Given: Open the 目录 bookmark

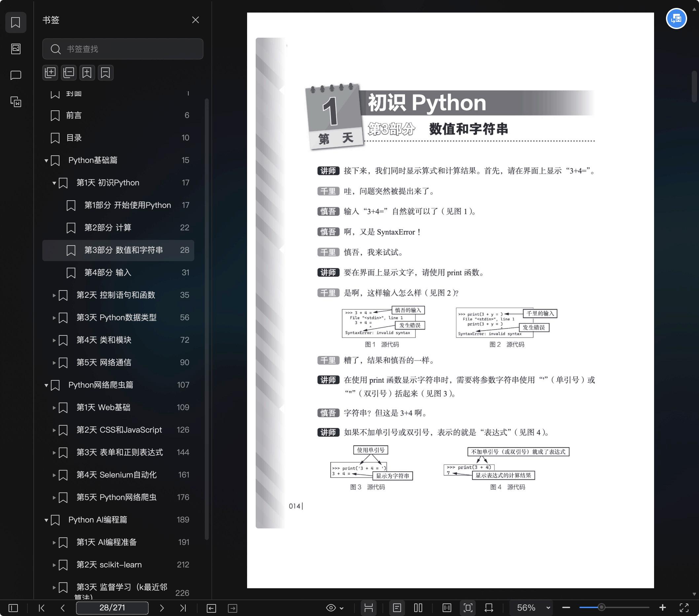Looking at the screenshot, I should tap(118, 138).
